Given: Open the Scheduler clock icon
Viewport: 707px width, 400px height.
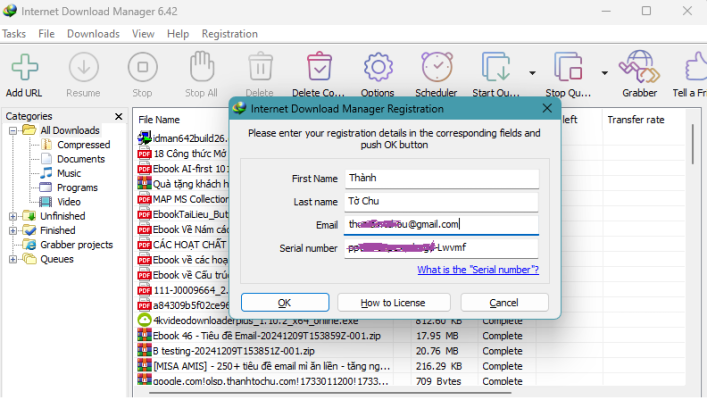Looking at the screenshot, I should (437, 68).
